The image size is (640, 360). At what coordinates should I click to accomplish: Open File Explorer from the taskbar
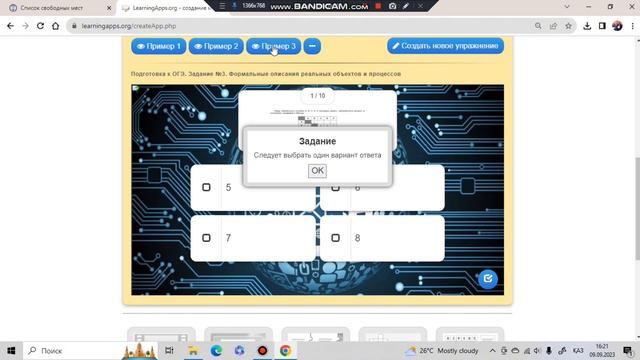point(193,351)
